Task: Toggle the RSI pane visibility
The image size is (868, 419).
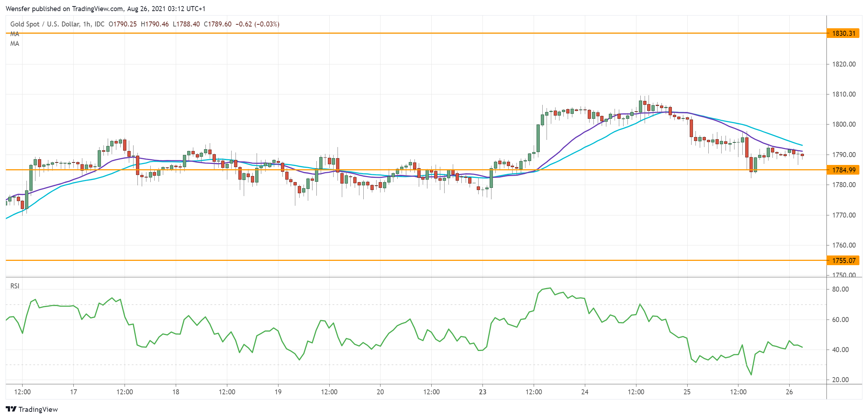Action: pyautogui.click(x=16, y=286)
